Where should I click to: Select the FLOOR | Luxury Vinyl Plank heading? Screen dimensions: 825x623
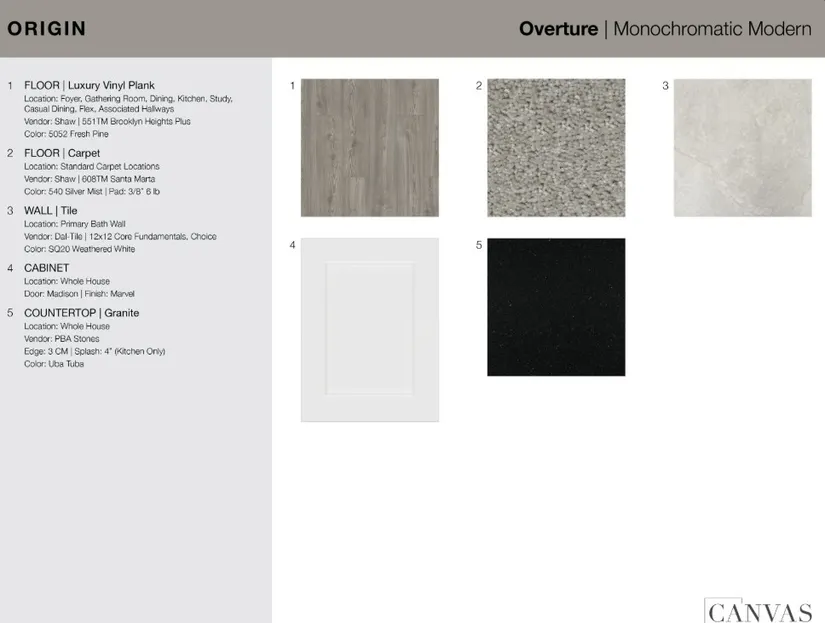tap(89, 86)
